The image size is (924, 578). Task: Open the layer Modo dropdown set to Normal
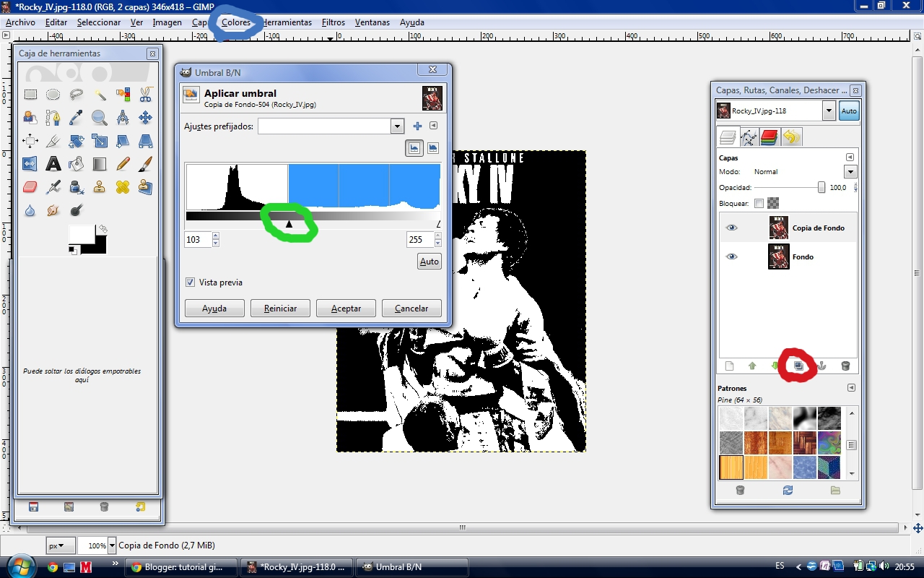850,171
